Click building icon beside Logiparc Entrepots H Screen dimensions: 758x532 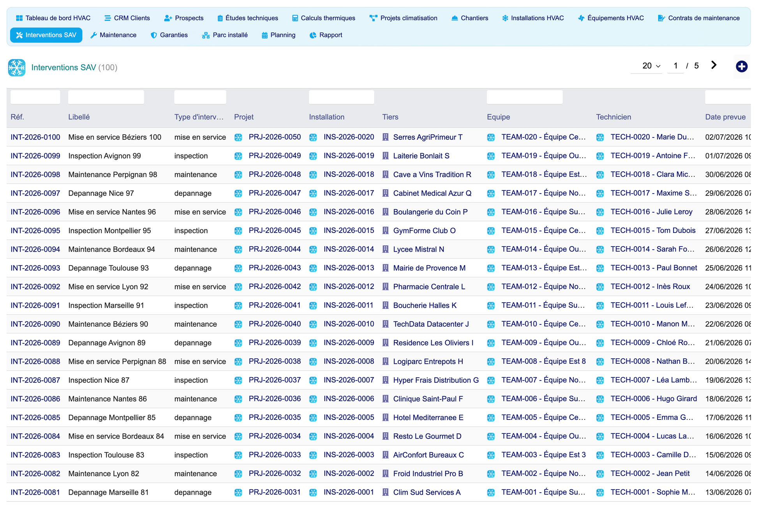386,361
